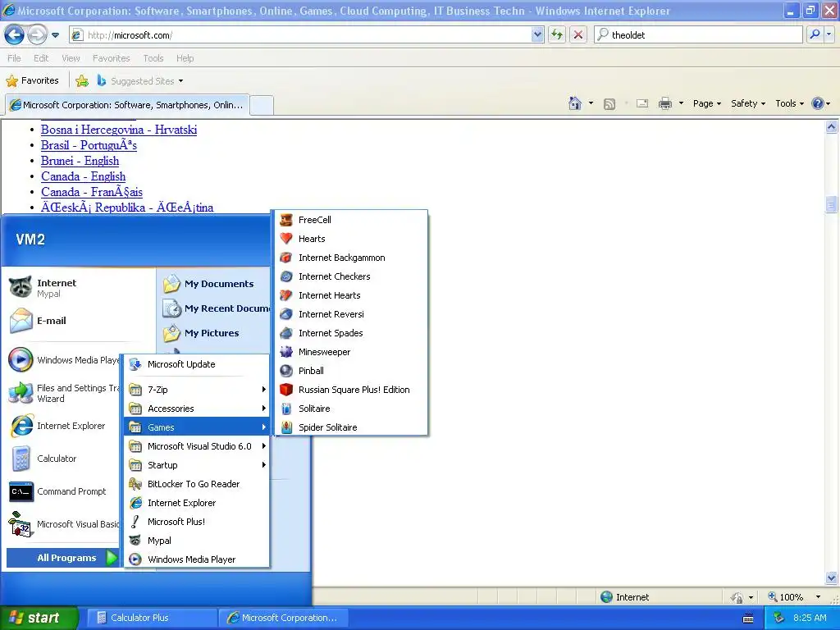The image size is (840, 630).
Task: Start Internet Backgammon
Action: click(351, 258)
